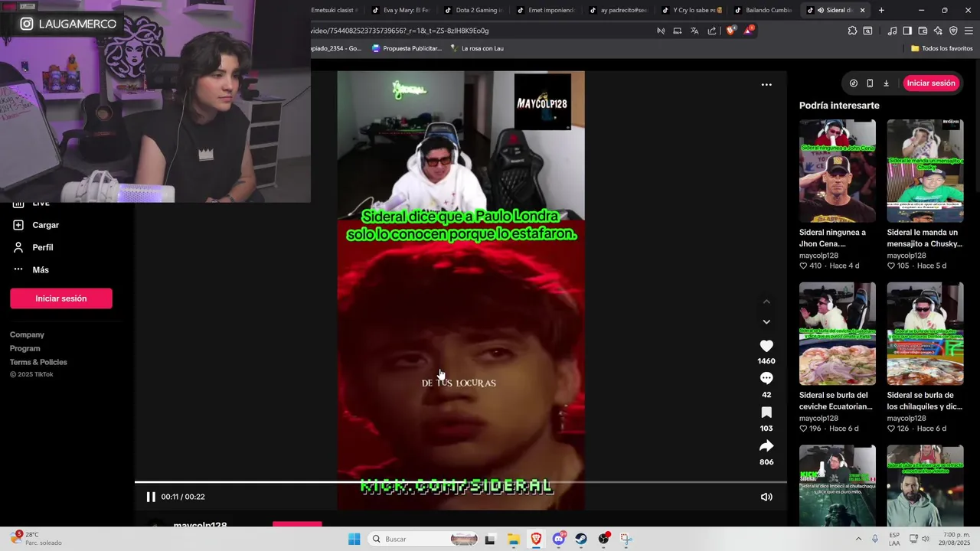Viewport: 980px width, 551px height.
Task: Switch to the 'ay padrecito' tab
Action: [617, 10]
